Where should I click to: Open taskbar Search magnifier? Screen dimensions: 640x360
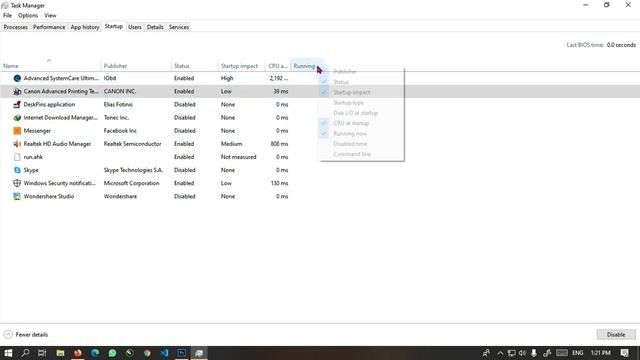25,353
